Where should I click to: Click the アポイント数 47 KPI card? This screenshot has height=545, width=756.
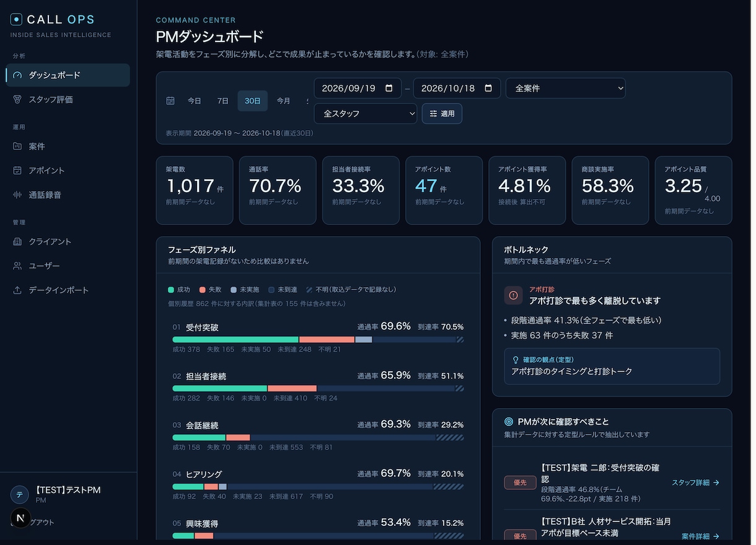click(444, 190)
